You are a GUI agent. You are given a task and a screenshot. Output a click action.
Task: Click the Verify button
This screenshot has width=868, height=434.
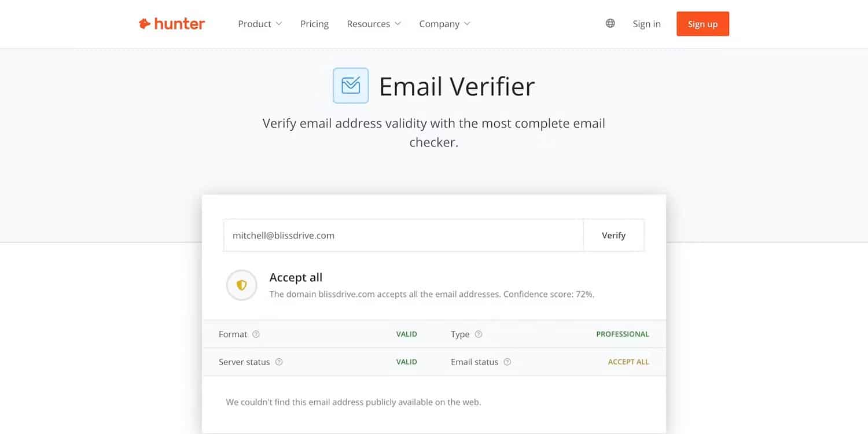pyautogui.click(x=613, y=236)
